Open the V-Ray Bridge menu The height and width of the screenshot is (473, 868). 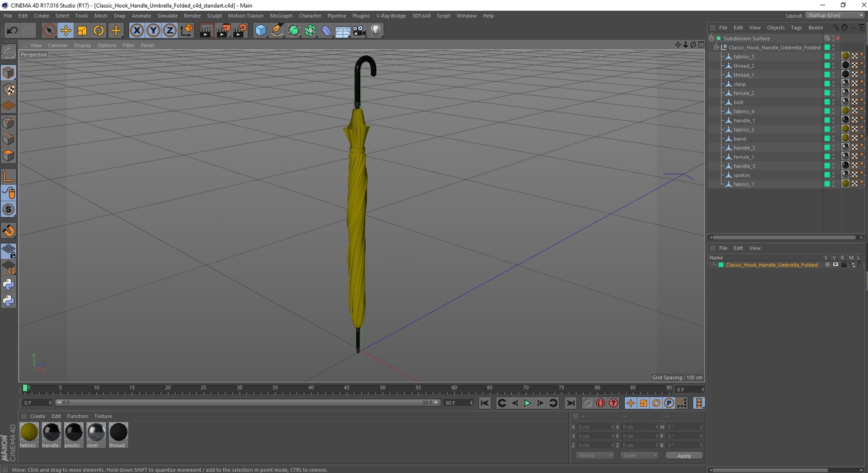point(391,16)
